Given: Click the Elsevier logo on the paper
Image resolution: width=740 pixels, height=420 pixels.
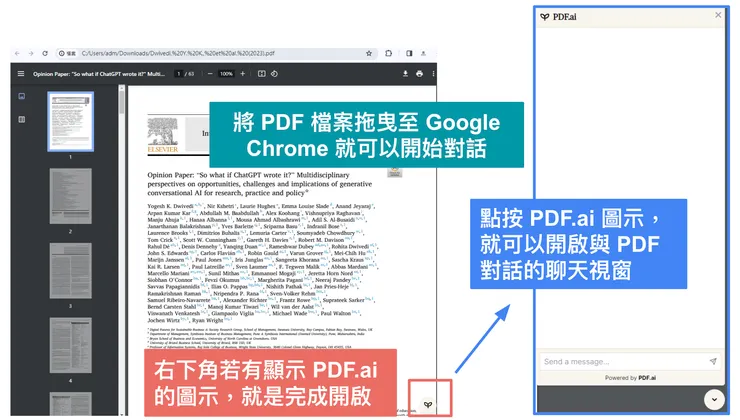Looking at the screenshot, I should click(163, 135).
